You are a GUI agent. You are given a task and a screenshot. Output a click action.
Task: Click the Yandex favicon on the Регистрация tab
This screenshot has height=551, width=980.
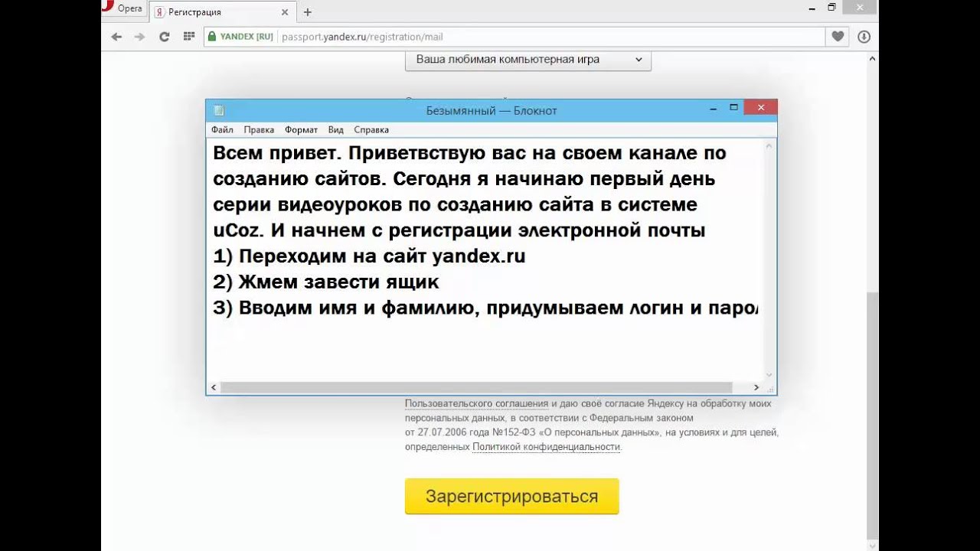point(159,12)
